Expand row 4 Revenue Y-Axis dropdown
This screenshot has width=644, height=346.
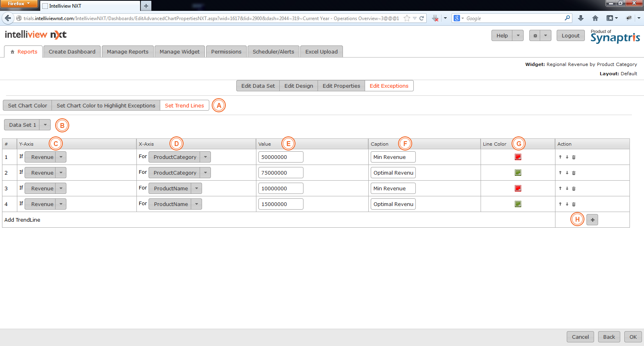[x=61, y=204]
